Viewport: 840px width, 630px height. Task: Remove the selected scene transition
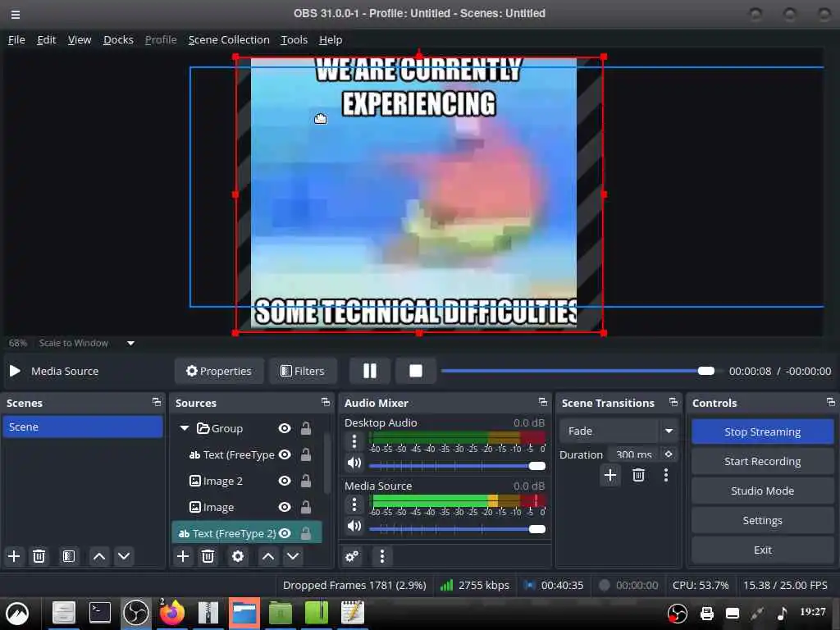tap(638, 475)
